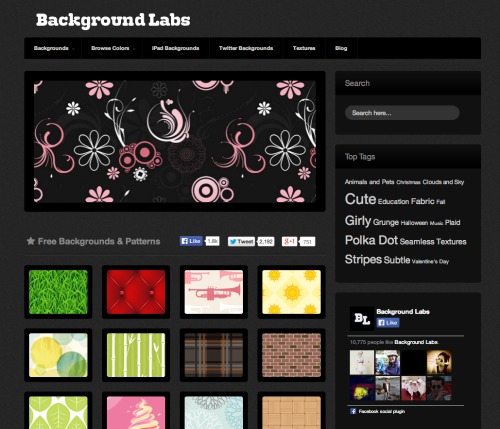Open the wood parquet texture thumbnail
Image resolution: width=500 pixels, height=429 pixels.
291,413
